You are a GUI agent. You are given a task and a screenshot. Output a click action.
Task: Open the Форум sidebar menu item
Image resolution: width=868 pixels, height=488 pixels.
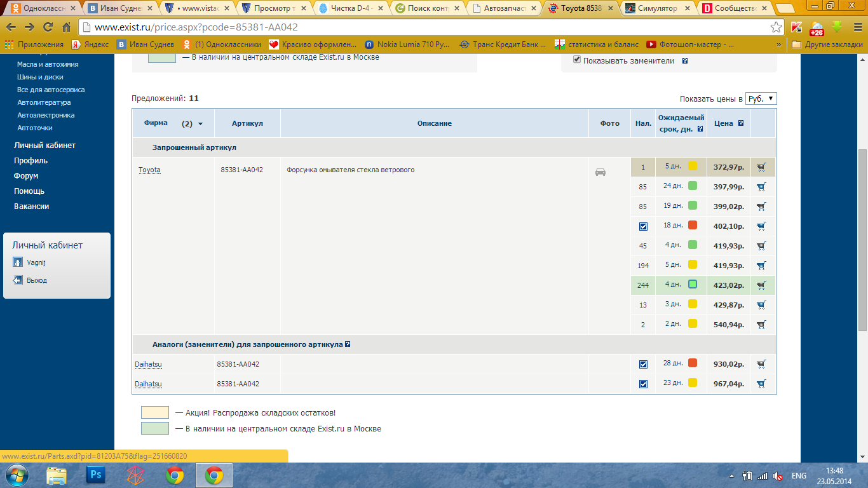pyautogui.click(x=26, y=176)
